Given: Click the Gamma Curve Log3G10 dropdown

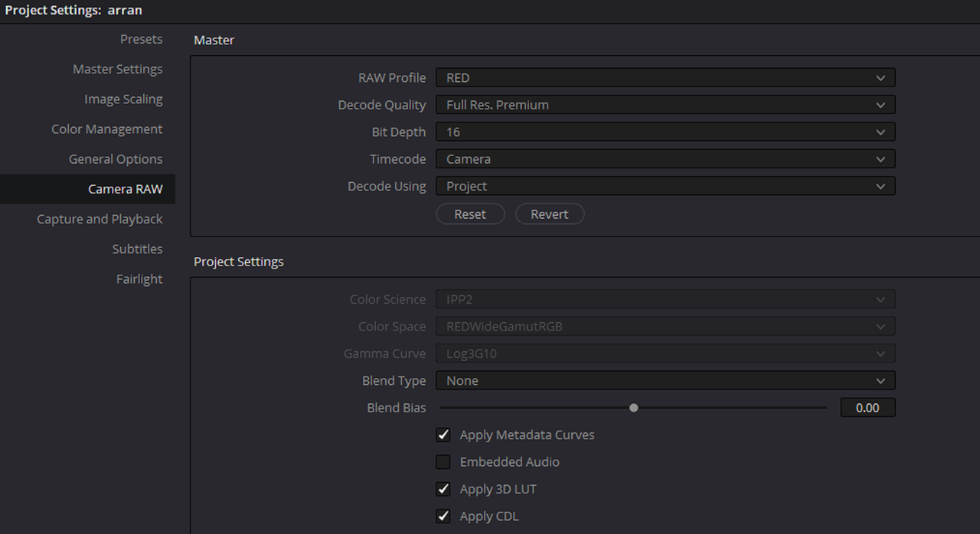Looking at the screenshot, I should (x=665, y=353).
